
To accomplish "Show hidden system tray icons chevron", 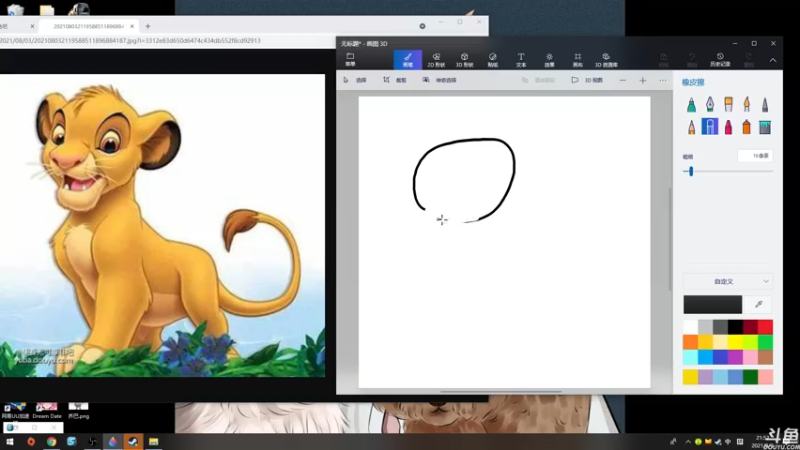I will (688, 442).
